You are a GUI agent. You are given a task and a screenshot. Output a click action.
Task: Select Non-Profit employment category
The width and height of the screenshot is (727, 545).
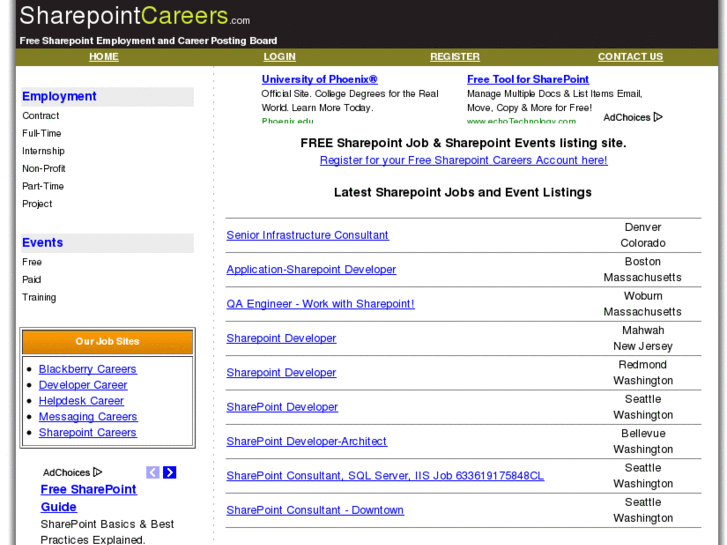click(x=44, y=168)
